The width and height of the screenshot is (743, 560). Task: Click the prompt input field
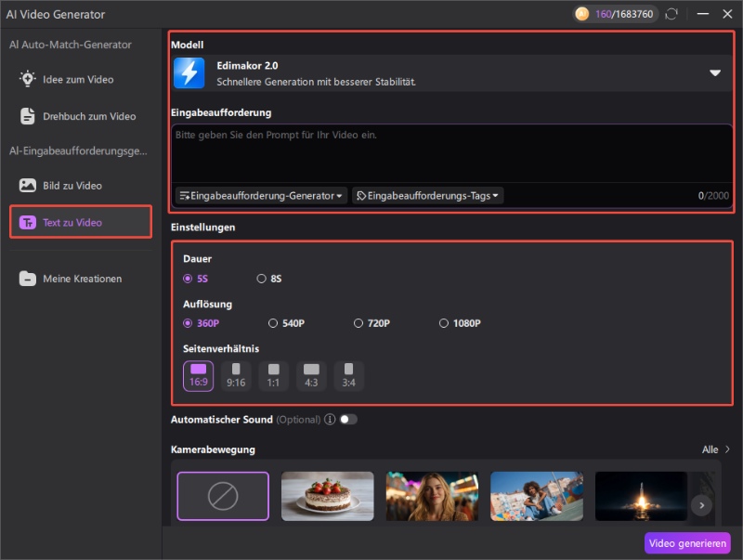(446, 153)
